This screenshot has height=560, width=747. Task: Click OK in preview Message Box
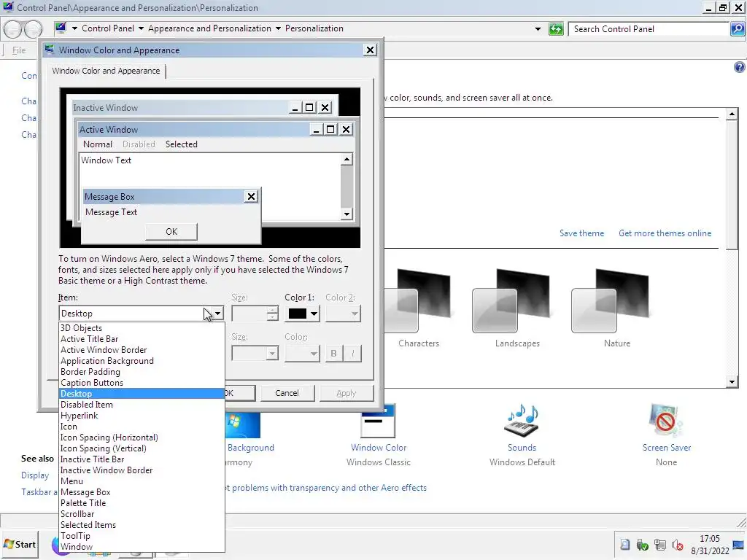[171, 231]
